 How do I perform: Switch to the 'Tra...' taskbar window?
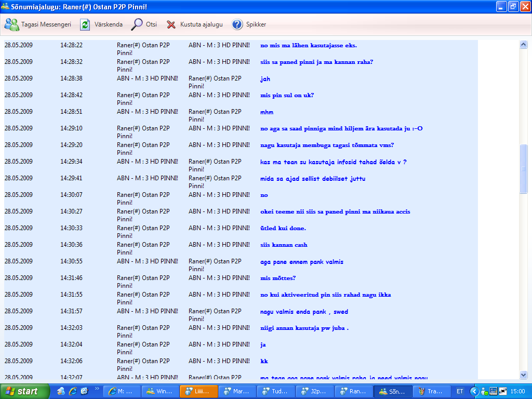(x=431, y=391)
